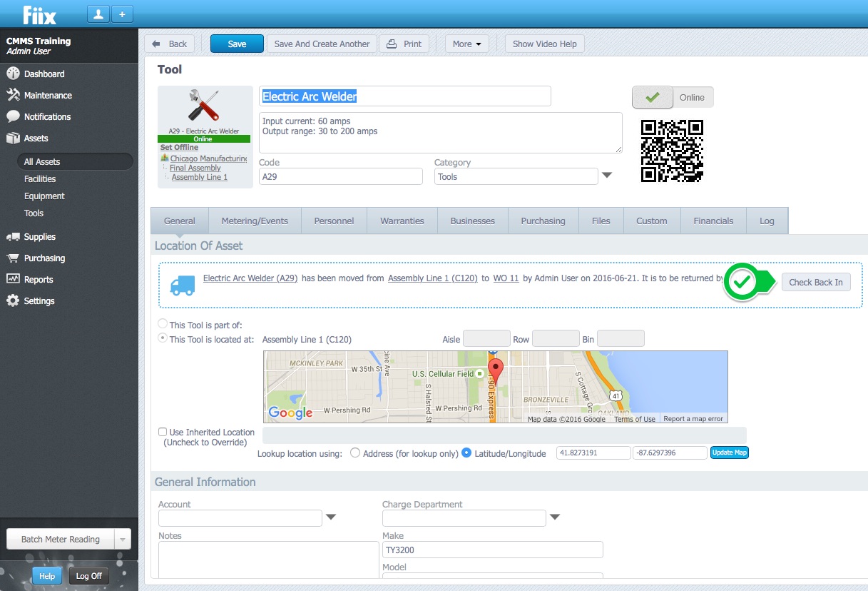Click the Set Offline link
This screenshot has height=591, width=868.
tap(179, 147)
